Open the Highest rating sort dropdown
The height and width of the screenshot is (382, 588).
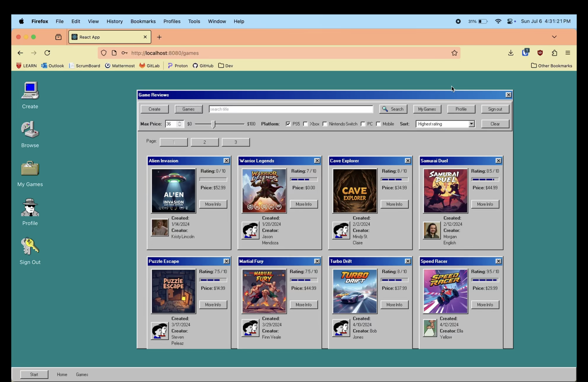(445, 124)
